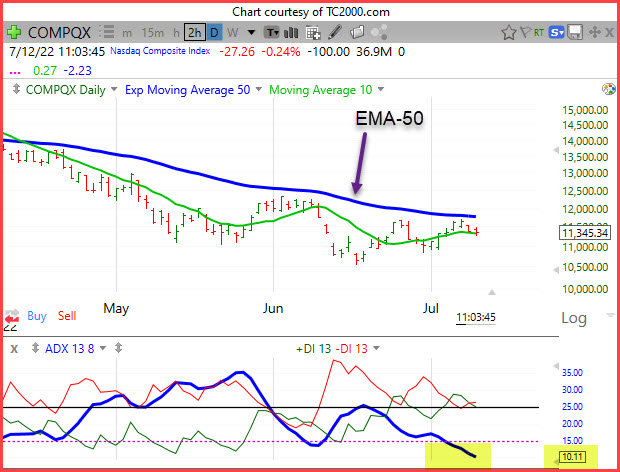Viewport: 620px width, 472px height.
Task: Open the ADX 13 8 dropdown
Action: 103,348
